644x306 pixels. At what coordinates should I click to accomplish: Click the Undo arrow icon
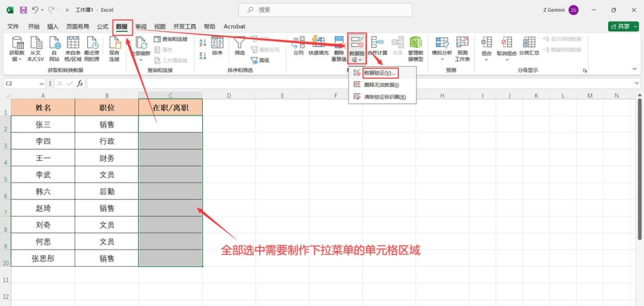click(35, 10)
